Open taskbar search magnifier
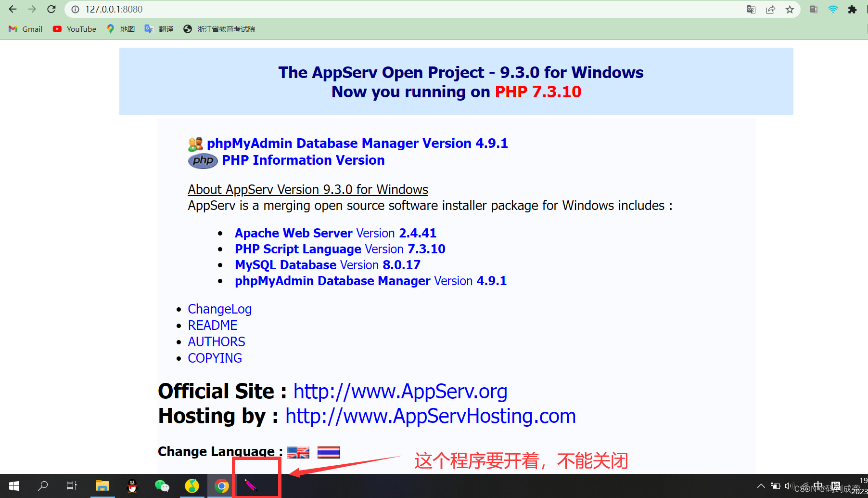 tap(43, 486)
